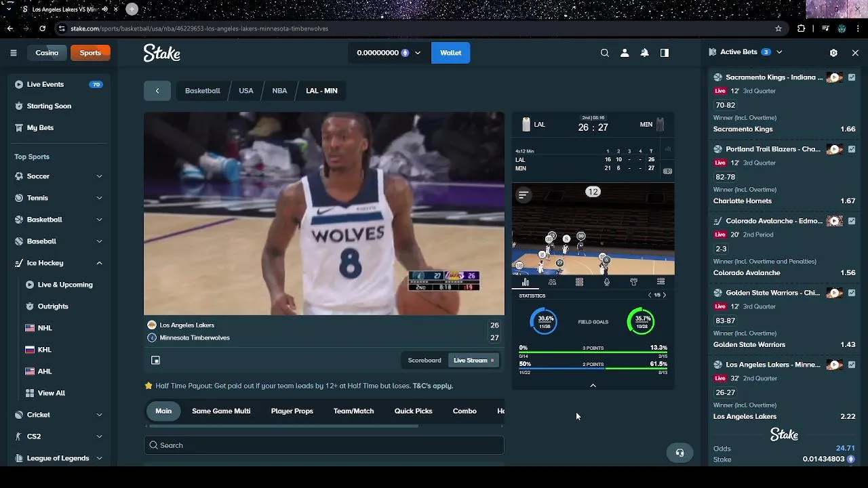Select the Combo tab
Viewport: 868px width, 488px height.
465,411
